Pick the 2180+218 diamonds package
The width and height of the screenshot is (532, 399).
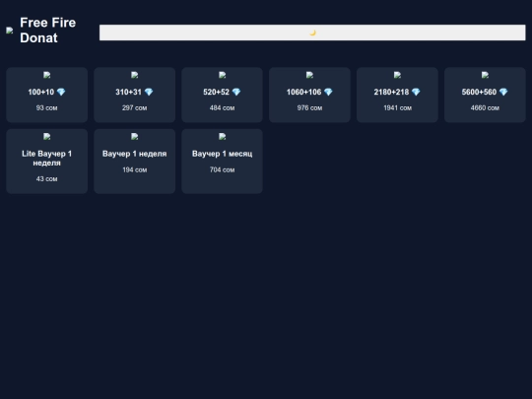coord(397,95)
